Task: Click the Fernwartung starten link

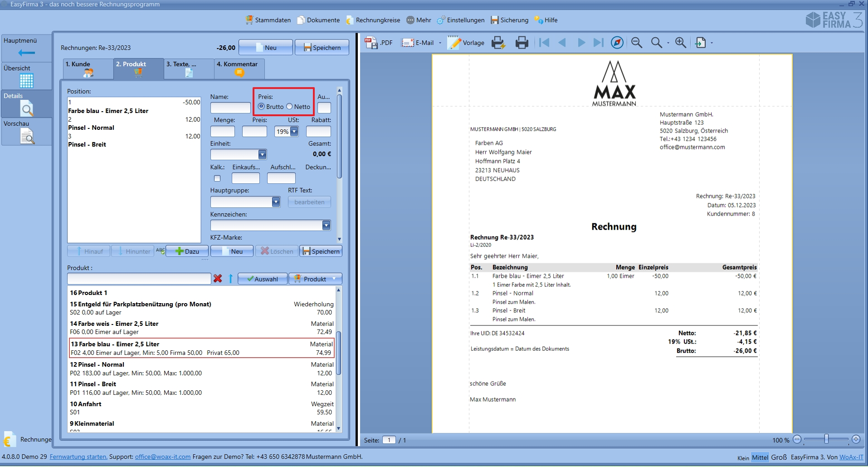Action: tap(78, 457)
